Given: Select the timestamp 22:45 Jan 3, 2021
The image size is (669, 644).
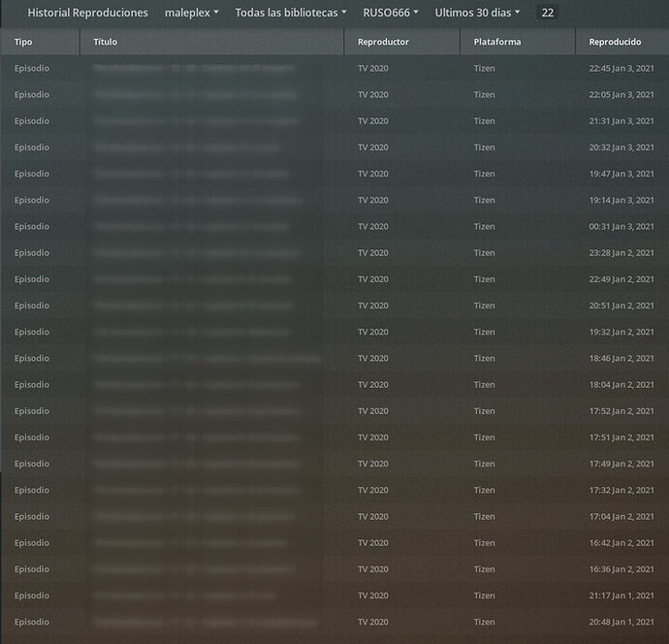Looking at the screenshot, I should [621, 68].
